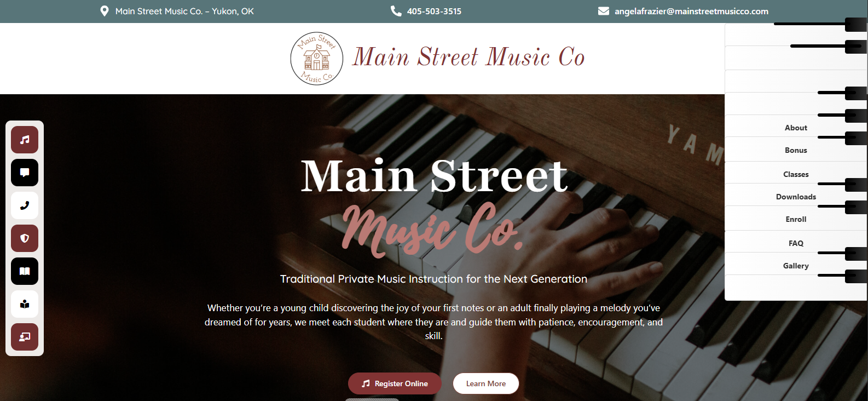Select Bonus in the piano menu
The height and width of the screenshot is (401, 868).
[796, 150]
